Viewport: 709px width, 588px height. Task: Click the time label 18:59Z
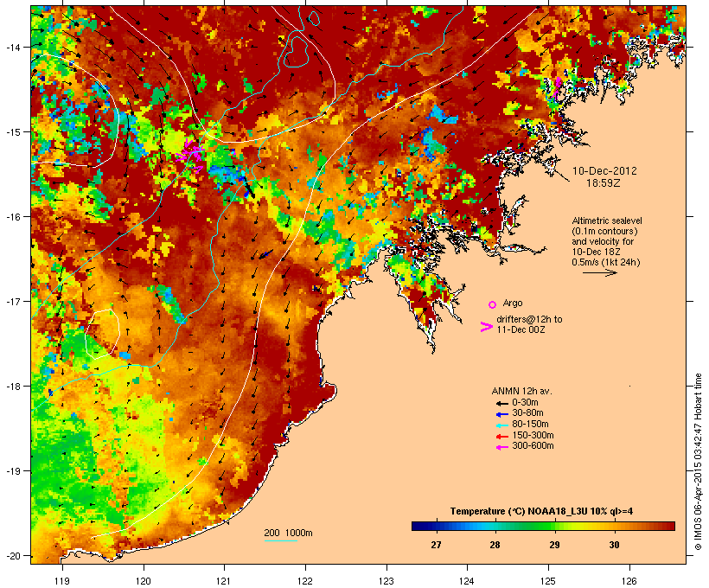[x=604, y=183]
